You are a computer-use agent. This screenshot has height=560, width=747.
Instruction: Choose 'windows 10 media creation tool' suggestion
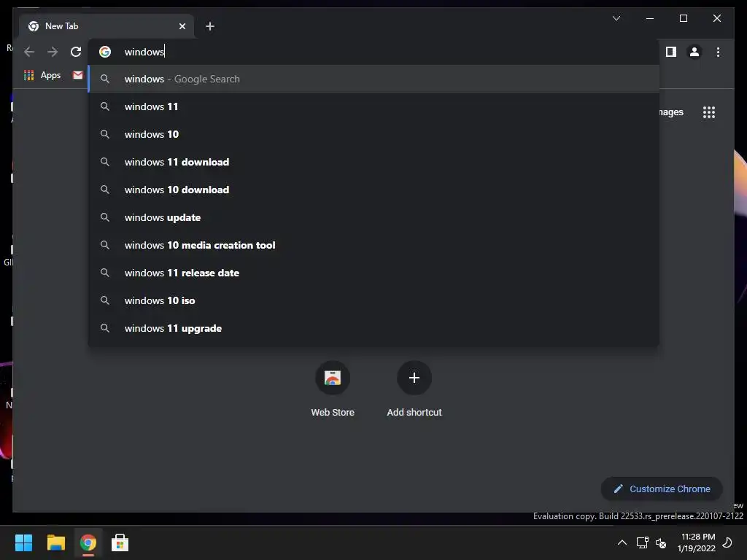(x=373, y=245)
